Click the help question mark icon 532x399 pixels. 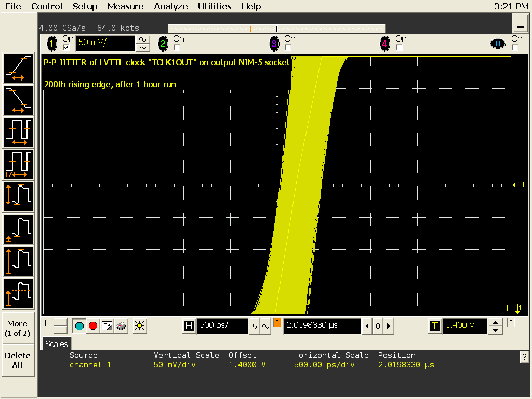coord(524,357)
